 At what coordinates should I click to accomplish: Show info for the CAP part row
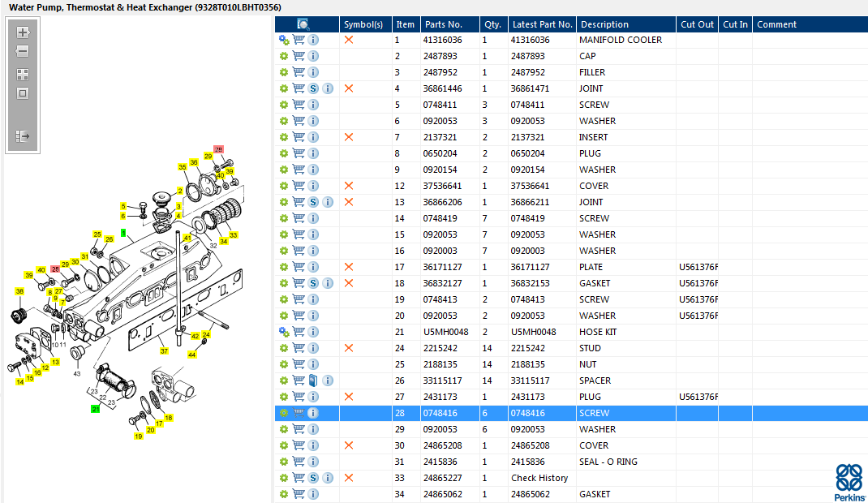[x=313, y=56]
